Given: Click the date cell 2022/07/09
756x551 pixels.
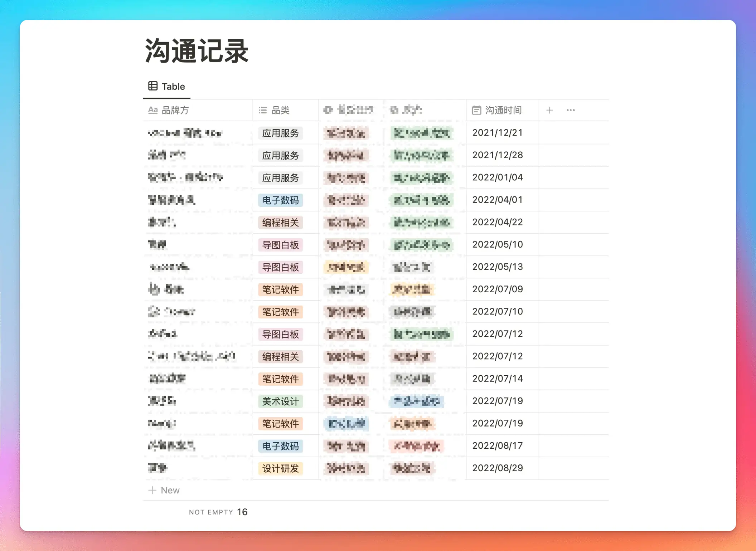Looking at the screenshot, I should click(503, 289).
